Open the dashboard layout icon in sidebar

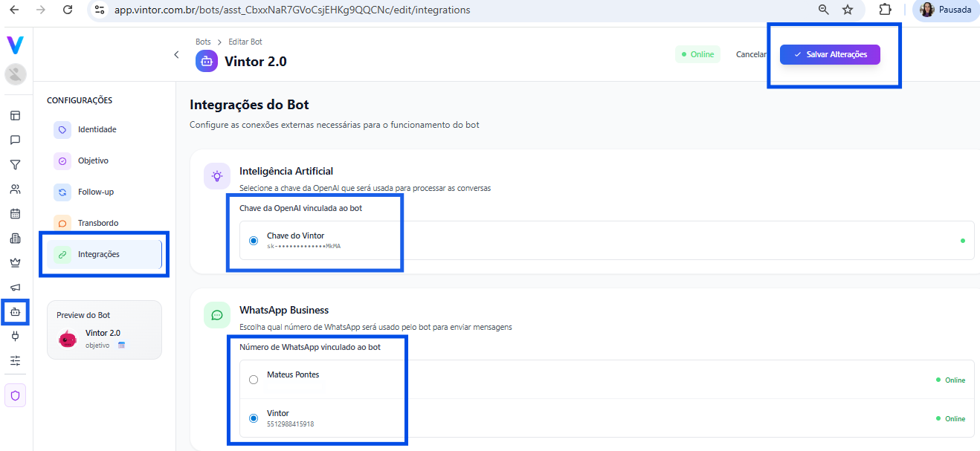click(16, 115)
